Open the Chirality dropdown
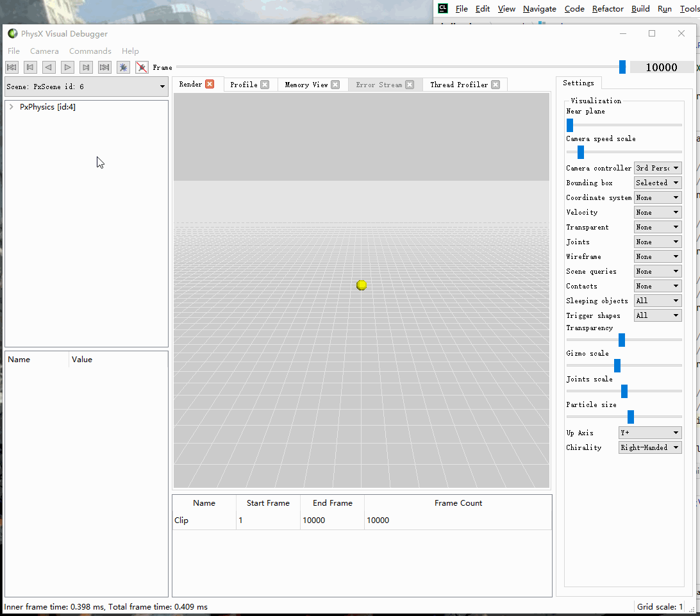This screenshot has width=700, height=616. coord(650,447)
